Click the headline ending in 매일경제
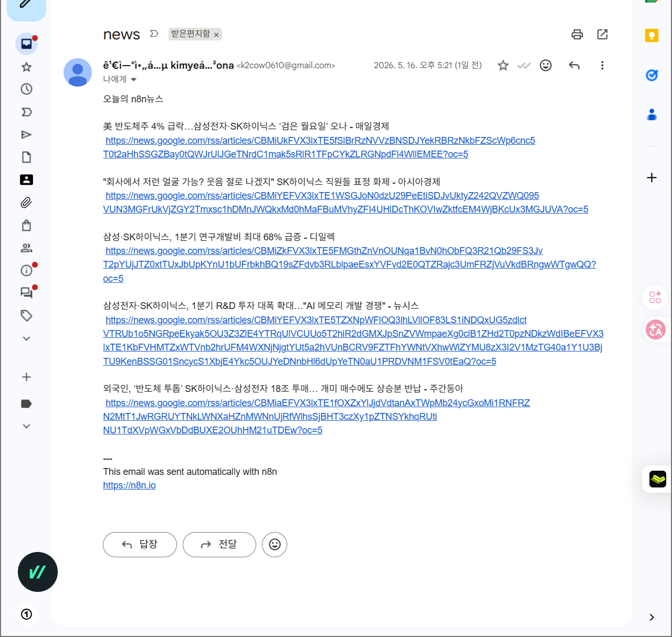The width and height of the screenshot is (672, 637). click(246, 126)
